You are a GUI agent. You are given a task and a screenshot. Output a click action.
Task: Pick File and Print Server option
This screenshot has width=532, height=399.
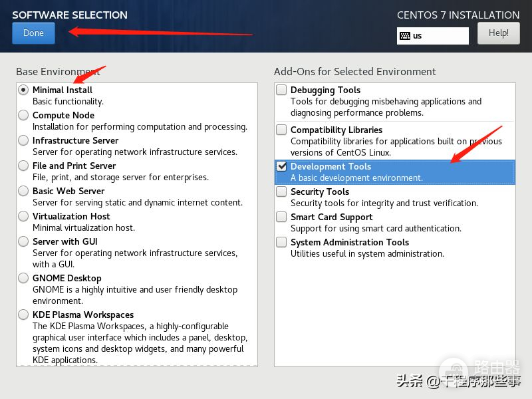click(24, 166)
